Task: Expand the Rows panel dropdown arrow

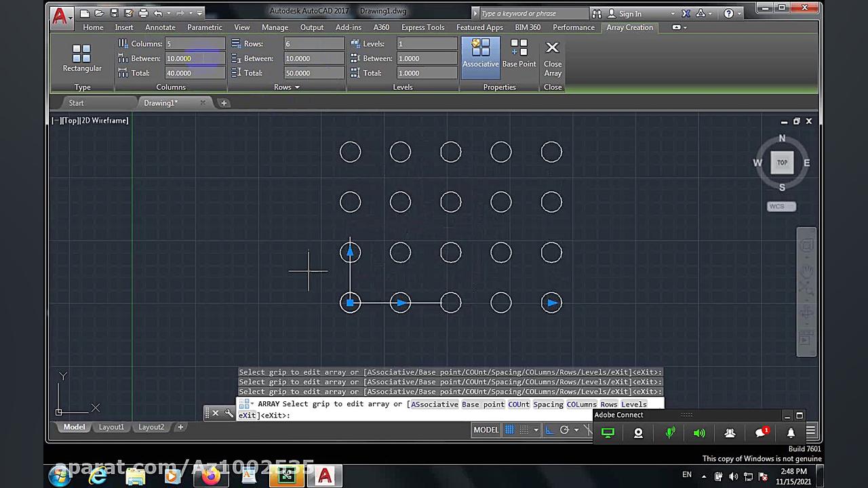Action: (296, 87)
